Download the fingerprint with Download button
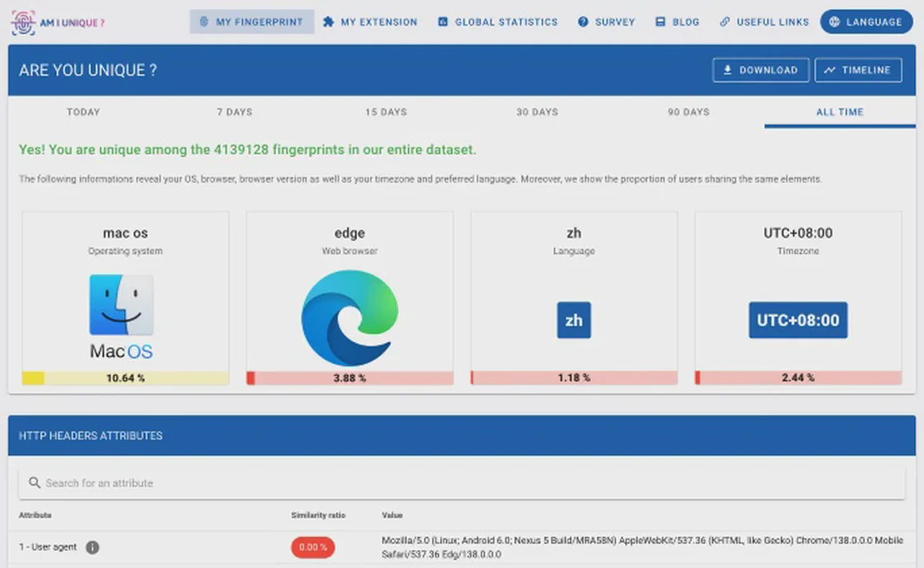 pyautogui.click(x=760, y=70)
